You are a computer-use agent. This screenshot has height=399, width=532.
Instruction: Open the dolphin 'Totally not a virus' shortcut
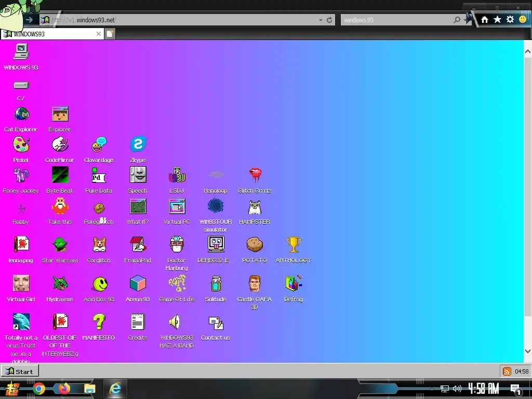pos(21,322)
